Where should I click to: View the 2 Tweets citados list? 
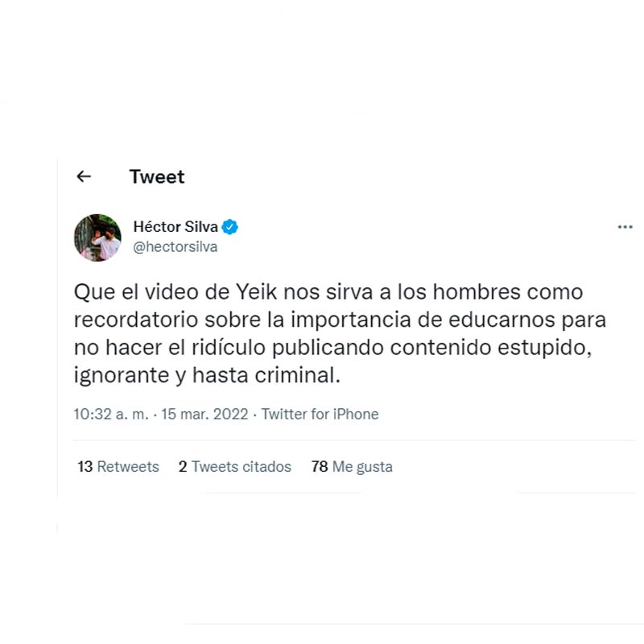coord(235,467)
